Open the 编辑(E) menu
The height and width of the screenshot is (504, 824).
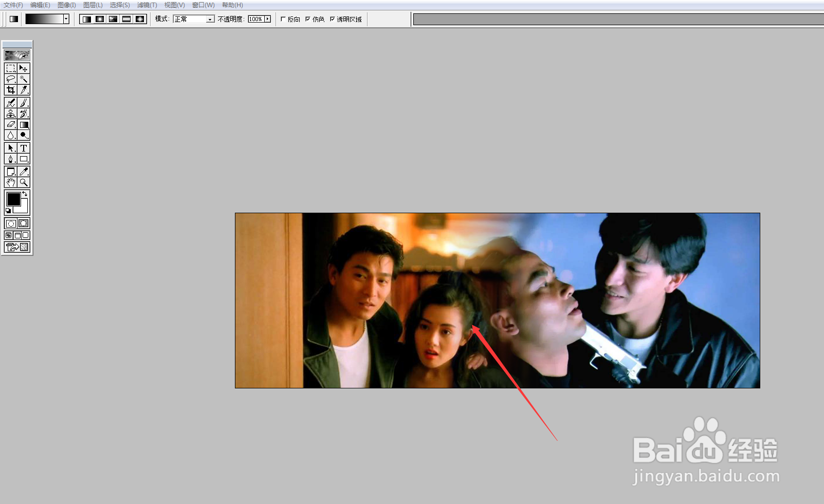click(40, 5)
